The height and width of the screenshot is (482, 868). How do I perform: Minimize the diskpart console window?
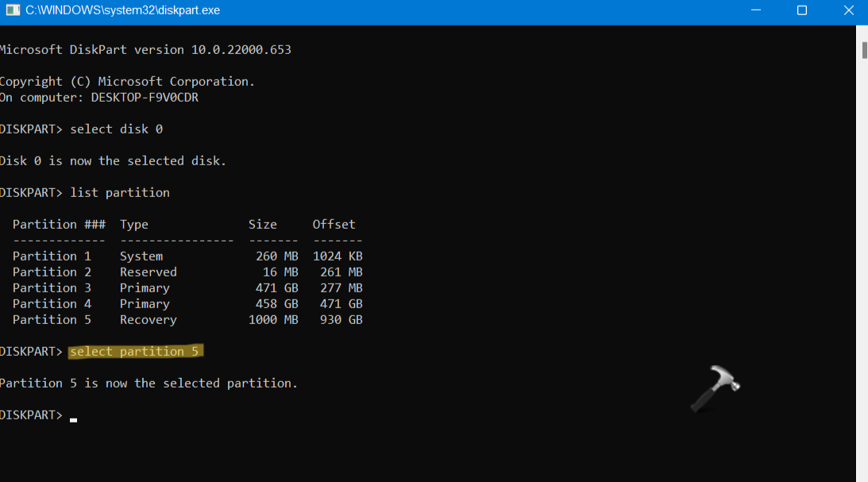(x=754, y=10)
